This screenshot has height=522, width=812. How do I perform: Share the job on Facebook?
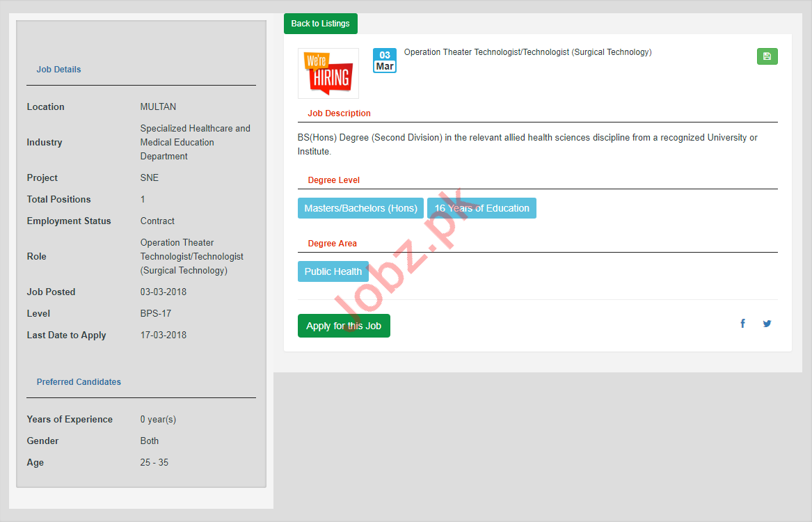tap(742, 324)
